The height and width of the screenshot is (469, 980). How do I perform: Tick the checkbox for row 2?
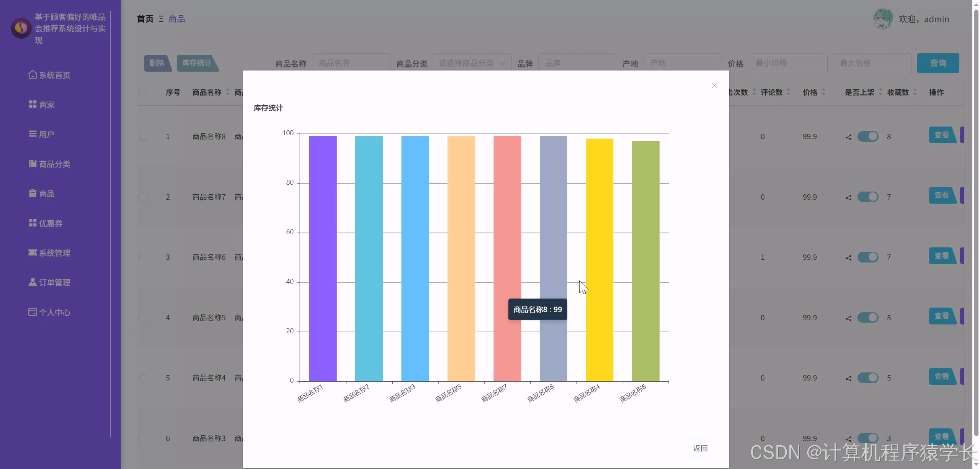click(x=143, y=197)
